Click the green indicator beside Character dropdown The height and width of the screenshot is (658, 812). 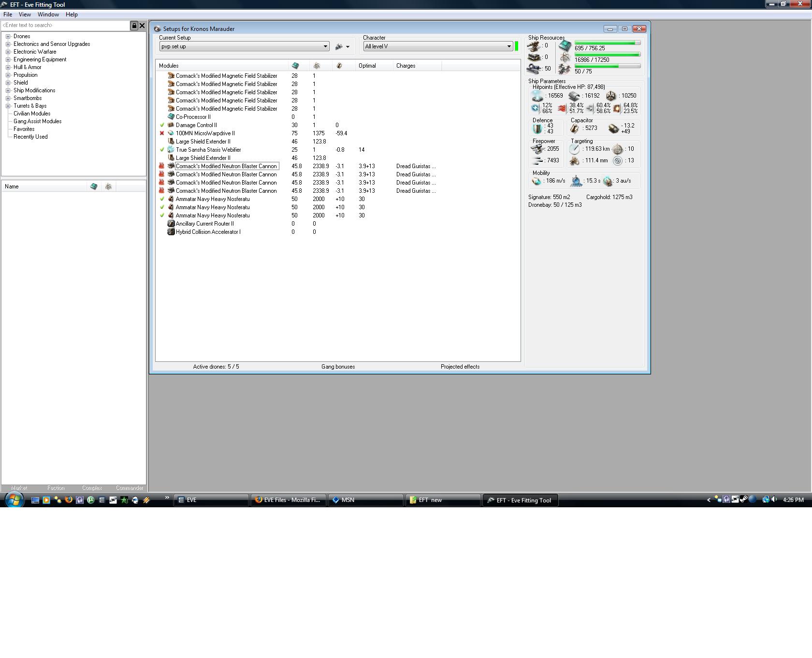[x=516, y=46]
